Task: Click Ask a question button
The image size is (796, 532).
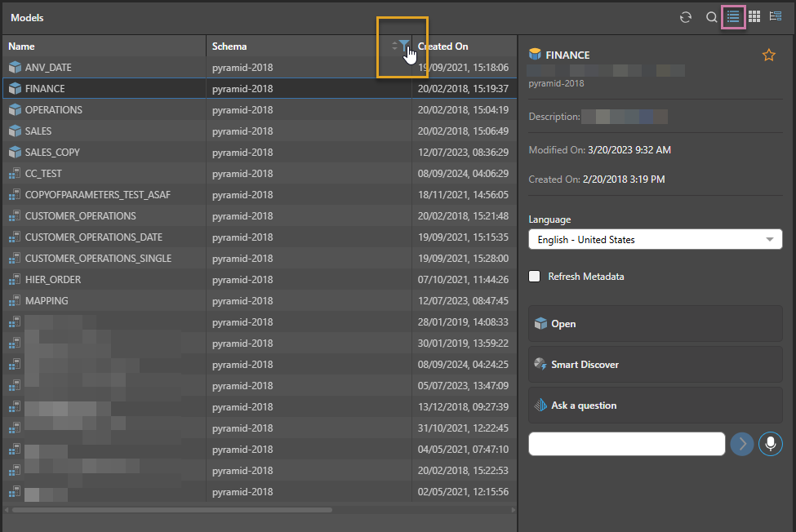Action: [x=656, y=406]
